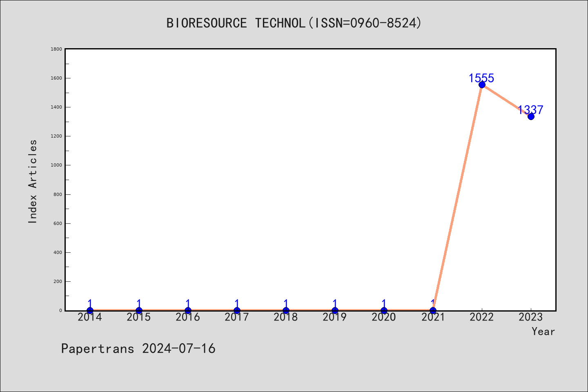
Task: Click the 2021 x-axis tick label
Action: pyautogui.click(x=433, y=317)
